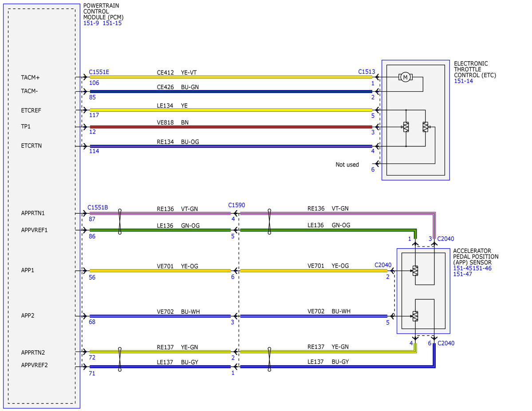Click the Not used pin 6 note

click(x=347, y=164)
